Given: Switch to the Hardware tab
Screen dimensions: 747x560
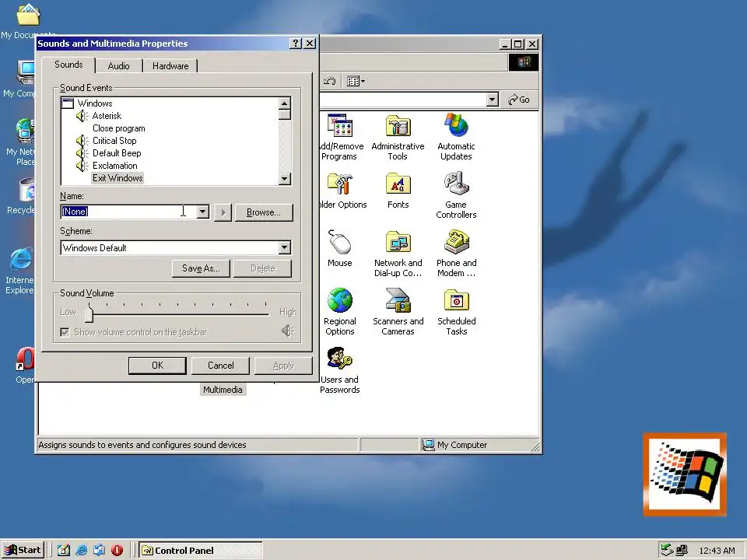Looking at the screenshot, I should pyautogui.click(x=170, y=65).
